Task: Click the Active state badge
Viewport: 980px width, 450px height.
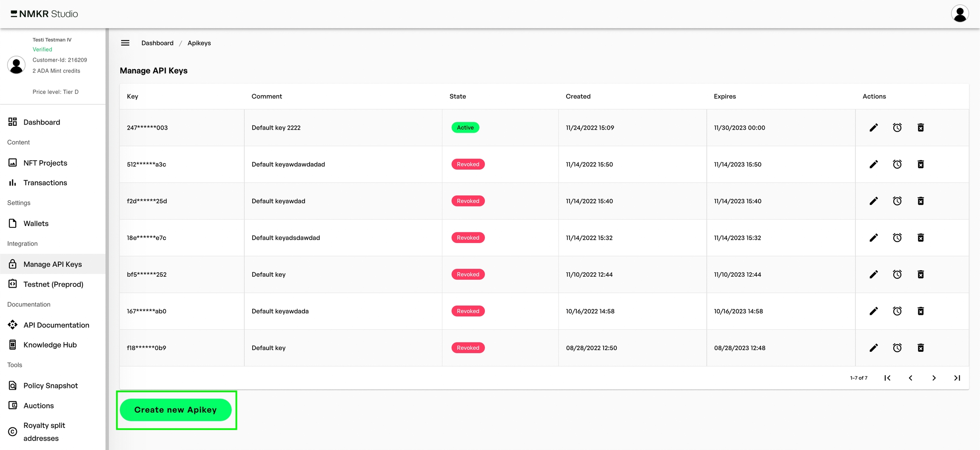Action: pos(465,127)
